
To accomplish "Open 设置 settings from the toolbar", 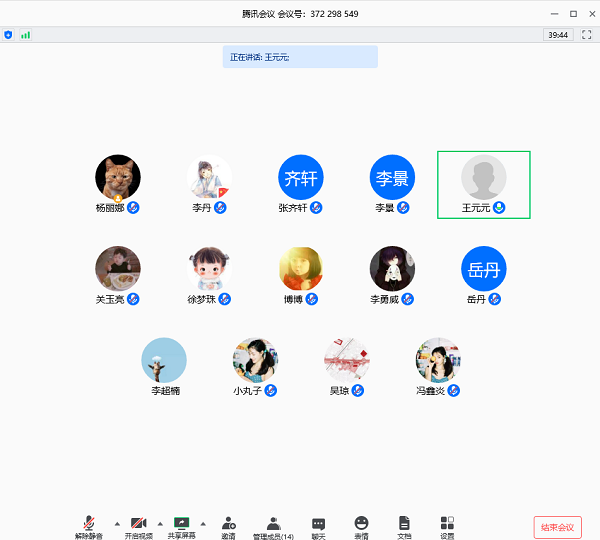I will click(447, 523).
